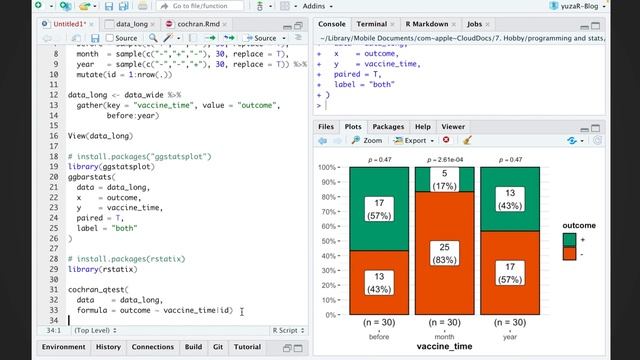Image resolution: width=640 pixels, height=360 pixels.
Task: Open the Plots tab
Action: click(x=353, y=127)
